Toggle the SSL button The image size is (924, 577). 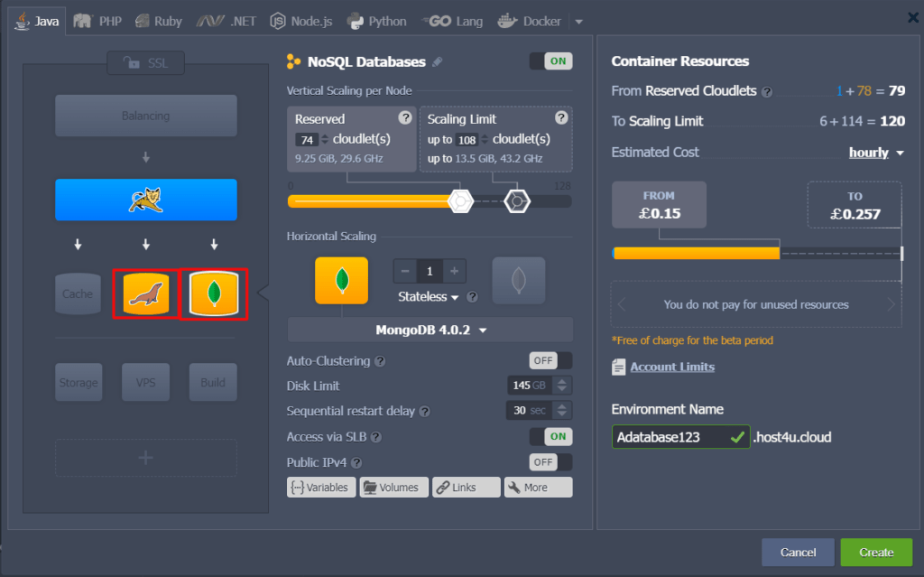coord(145,63)
